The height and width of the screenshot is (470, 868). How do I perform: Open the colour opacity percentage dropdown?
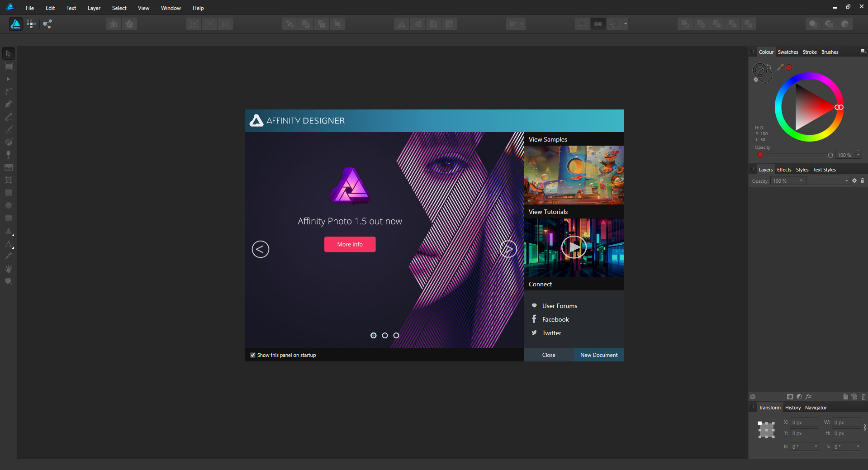coord(859,155)
